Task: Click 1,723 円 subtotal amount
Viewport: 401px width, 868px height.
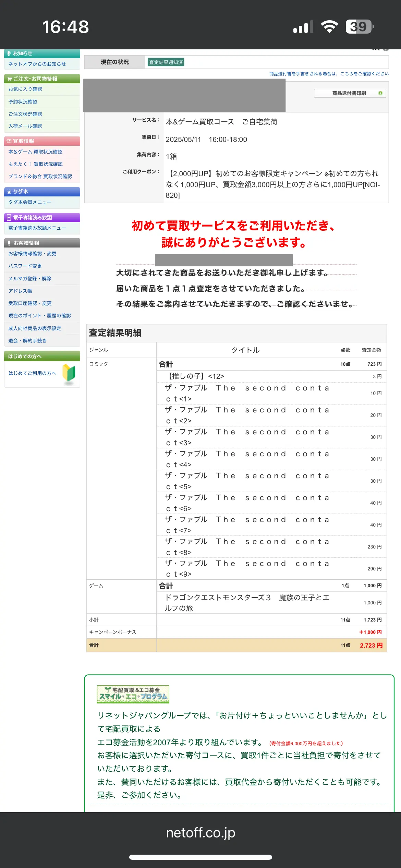Action: tap(373, 620)
